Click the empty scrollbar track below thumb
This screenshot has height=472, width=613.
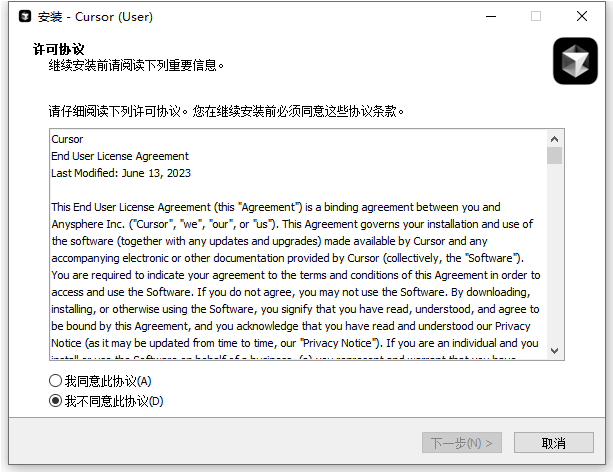point(554,253)
